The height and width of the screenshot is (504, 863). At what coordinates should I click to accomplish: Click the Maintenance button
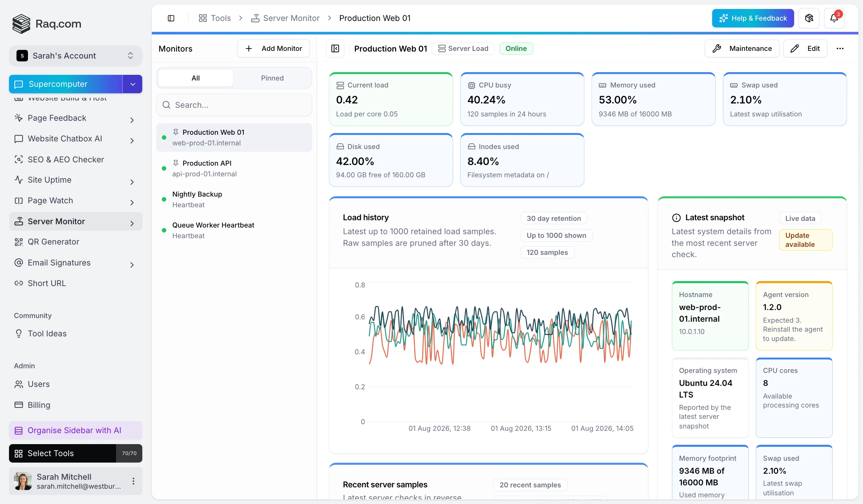[742, 49]
